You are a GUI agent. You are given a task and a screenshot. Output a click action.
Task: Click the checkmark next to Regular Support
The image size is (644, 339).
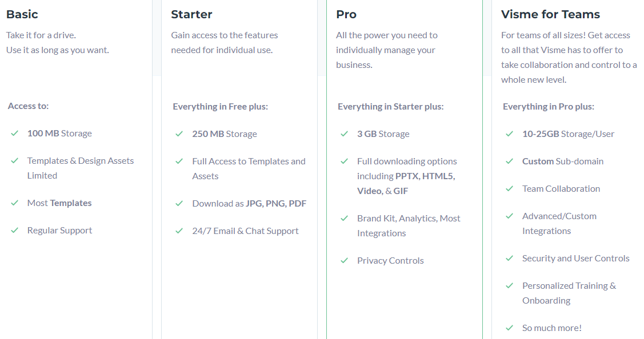[x=15, y=230]
